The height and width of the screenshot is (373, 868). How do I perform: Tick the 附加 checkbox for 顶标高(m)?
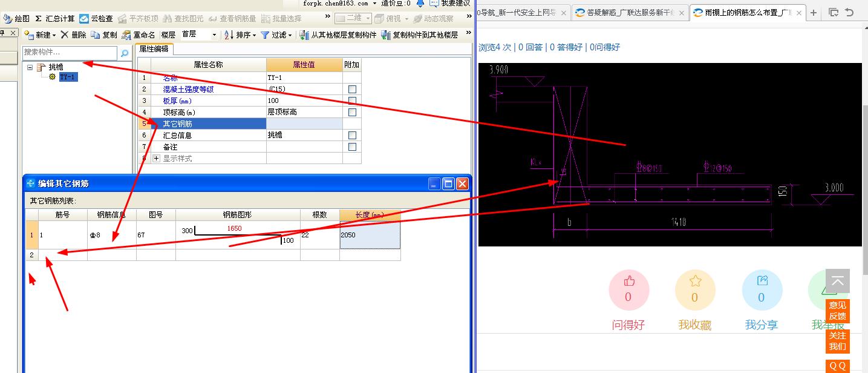tap(352, 112)
